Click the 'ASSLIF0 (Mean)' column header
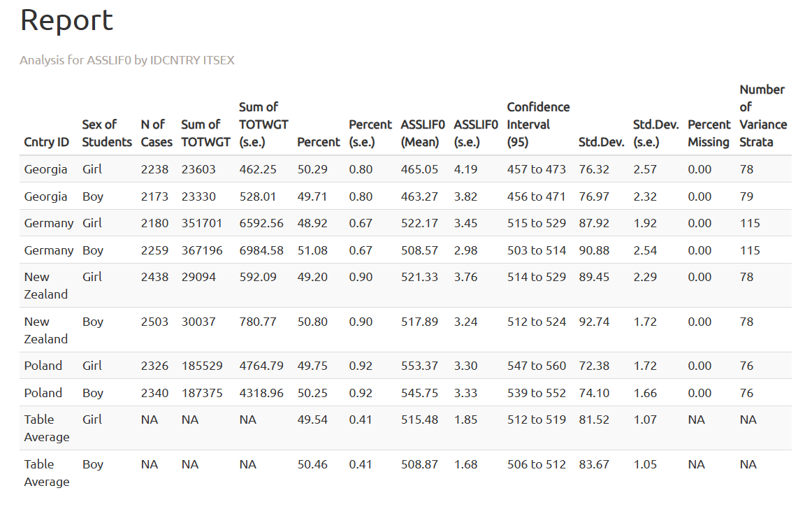 coord(422,133)
